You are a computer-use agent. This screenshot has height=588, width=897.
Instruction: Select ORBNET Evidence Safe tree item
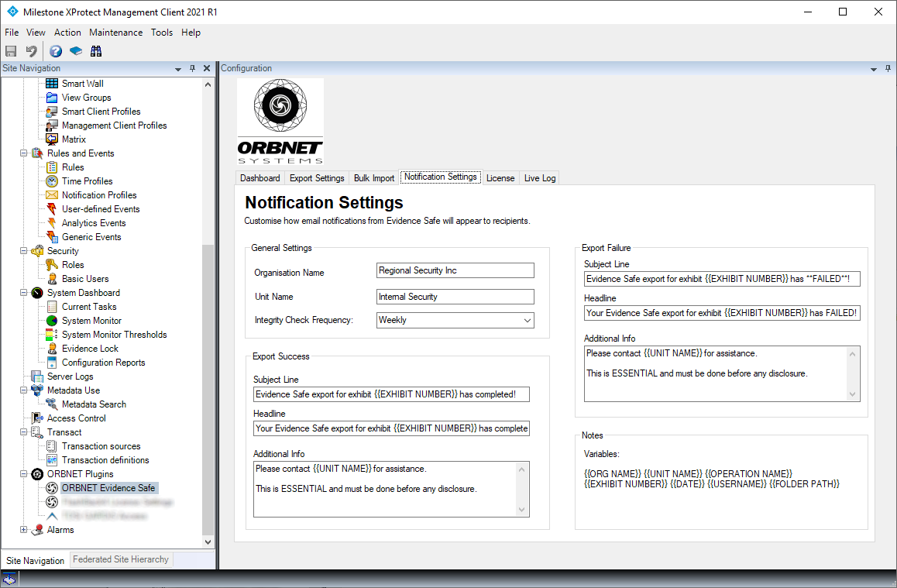[x=108, y=488]
